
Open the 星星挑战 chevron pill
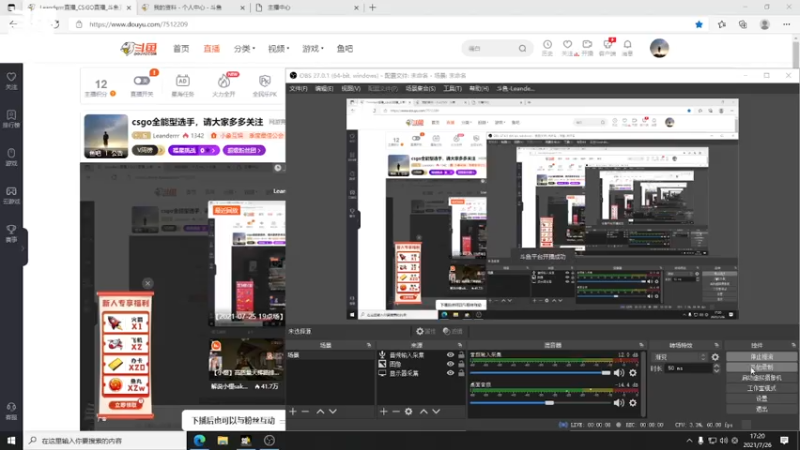(x=193, y=151)
